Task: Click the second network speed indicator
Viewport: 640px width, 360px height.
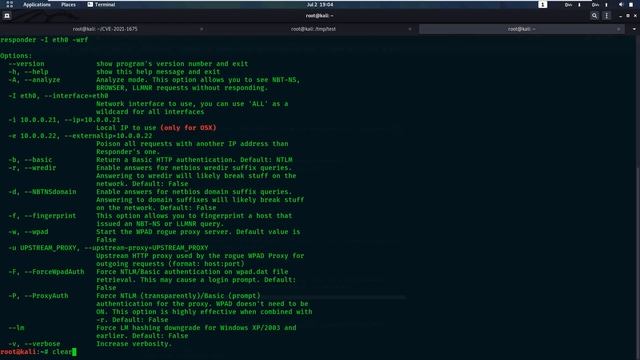Action: tap(599, 4)
